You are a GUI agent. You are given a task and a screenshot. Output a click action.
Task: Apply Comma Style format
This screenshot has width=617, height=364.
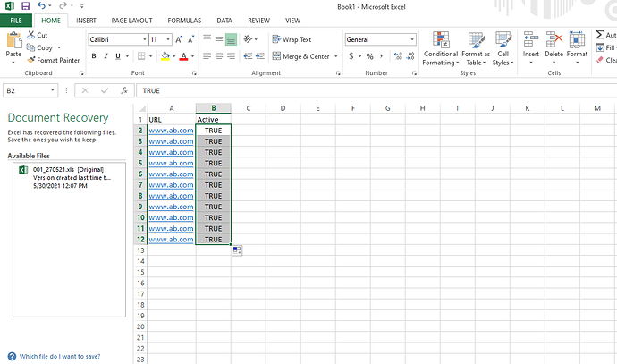pos(381,56)
